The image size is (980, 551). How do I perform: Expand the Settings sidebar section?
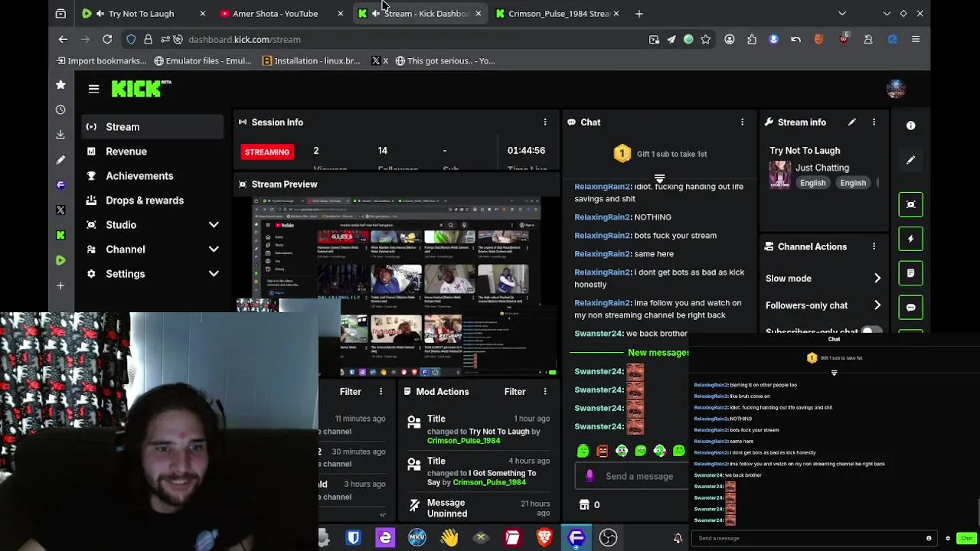[214, 274]
